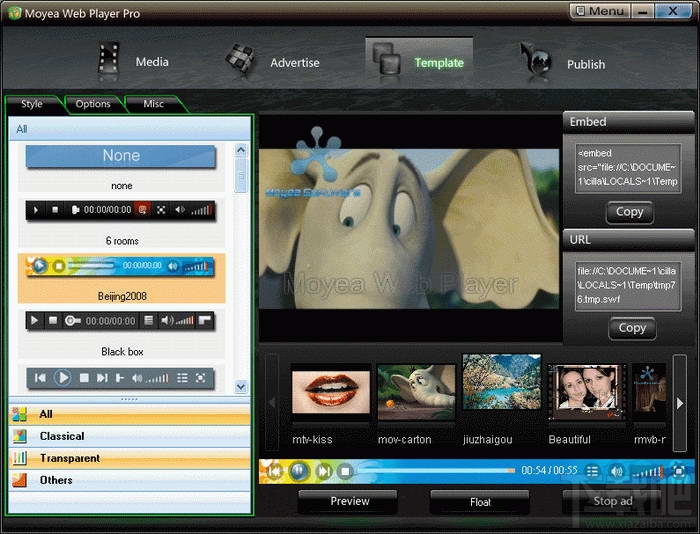Choose the skin below Black box
This screenshot has height=534, width=700.
121,378
